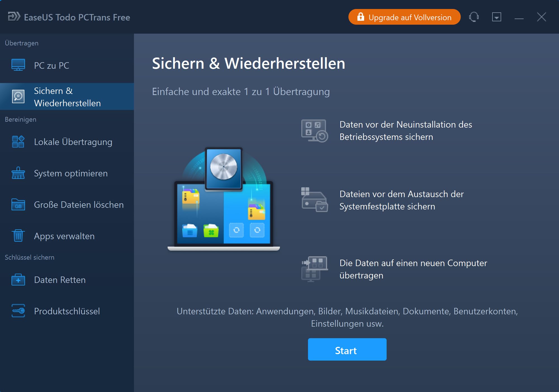Click the Bereinigen section label

(x=20, y=119)
